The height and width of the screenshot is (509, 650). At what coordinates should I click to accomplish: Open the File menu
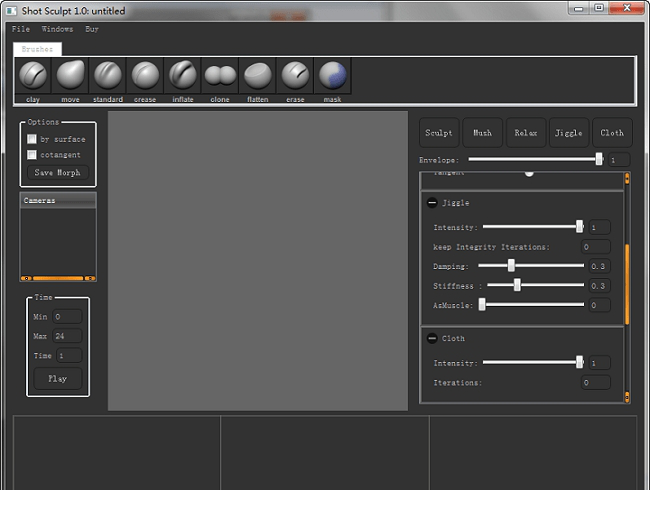[x=21, y=29]
